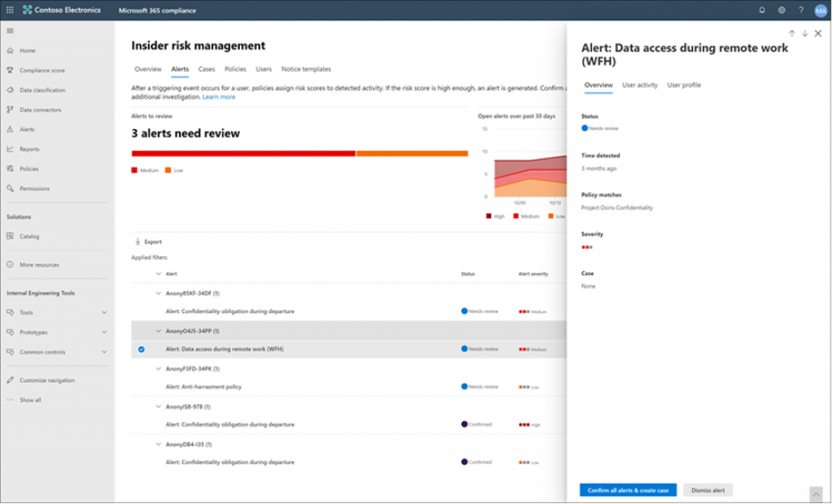Select the Project Osiris Confidentiality policy text

(617, 207)
